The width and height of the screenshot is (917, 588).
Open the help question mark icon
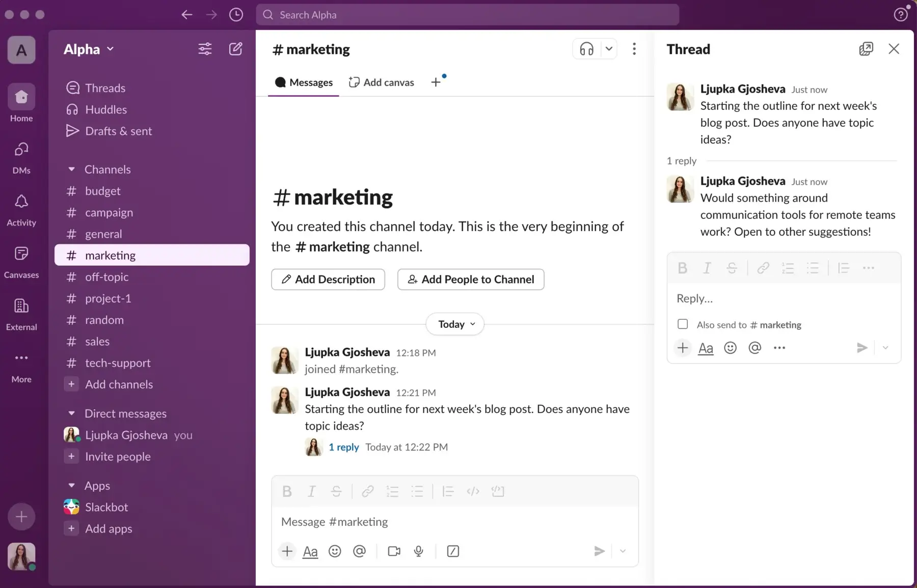pos(901,15)
